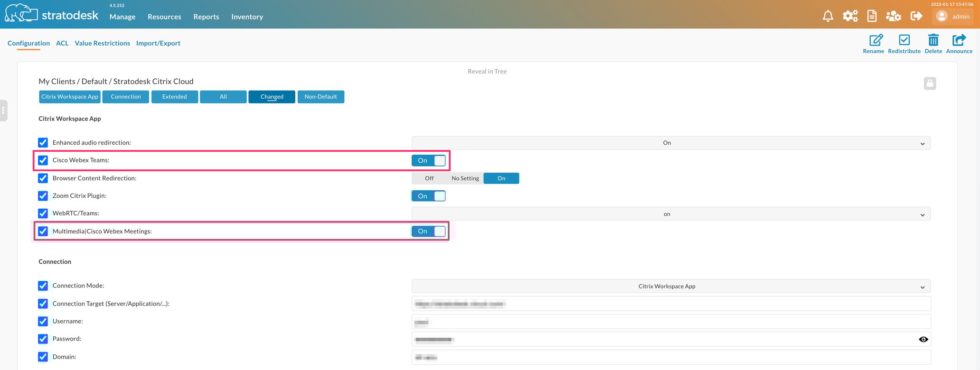Toggle Zoom Citrix Plugin switch
This screenshot has height=370, width=980.
(429, 196)
